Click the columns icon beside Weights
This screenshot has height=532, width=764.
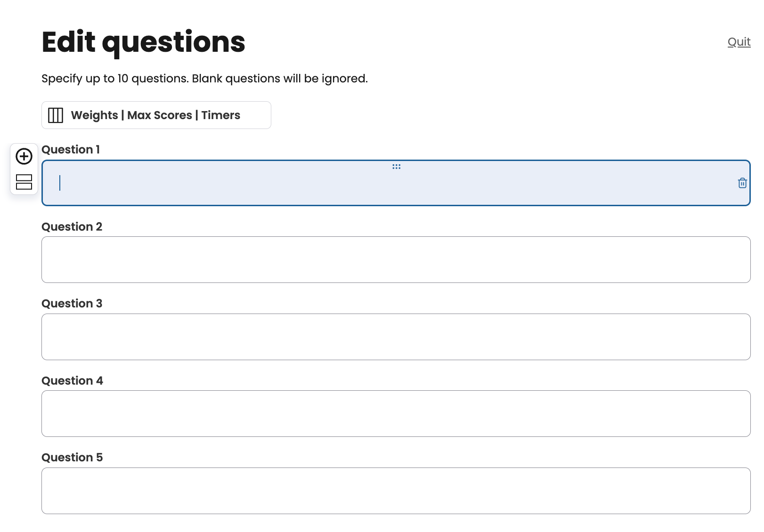pyautogui.click(x=56, y=115)
